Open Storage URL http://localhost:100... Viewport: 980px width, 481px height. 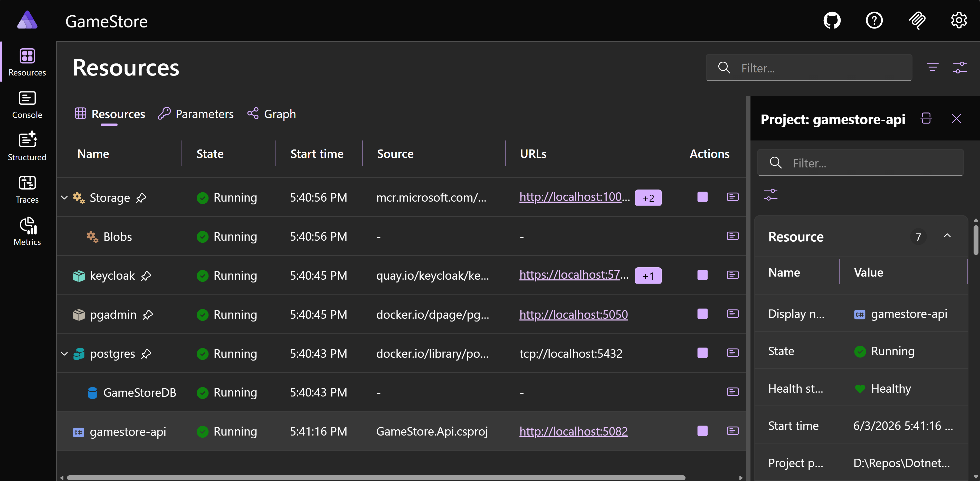[574, 197]
